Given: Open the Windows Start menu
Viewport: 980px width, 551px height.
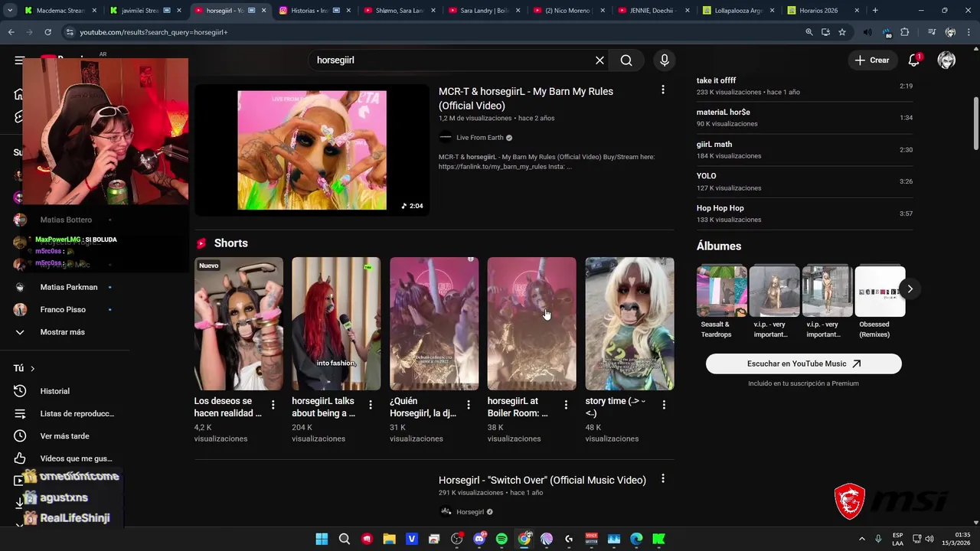Looking at the screenshot, I should click(322, 539).
